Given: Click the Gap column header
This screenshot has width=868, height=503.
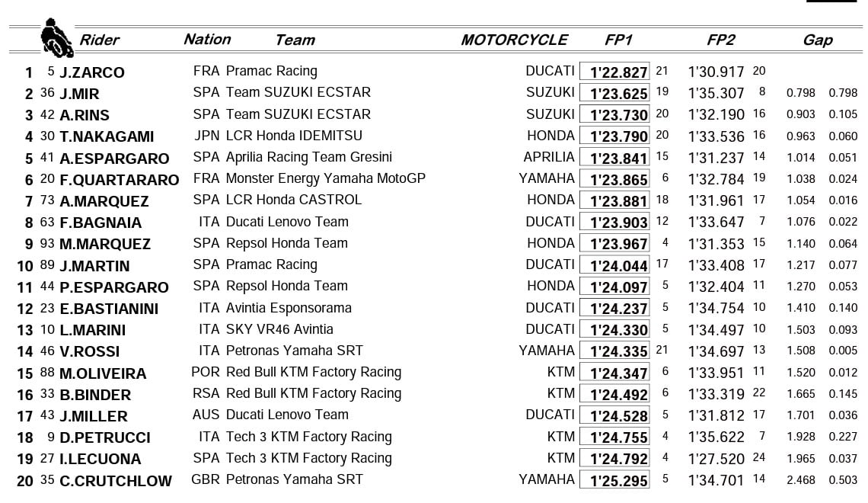Looking at the screenshot, I should tap(818, 40).
